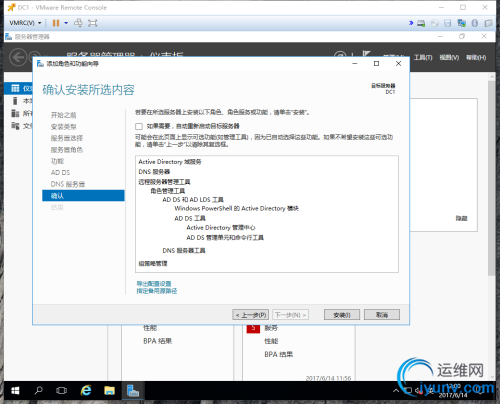This screenshot has height=404, width=500.
Task: Select '角色管理工具' in the install list
Action: (x=167, y=191)
